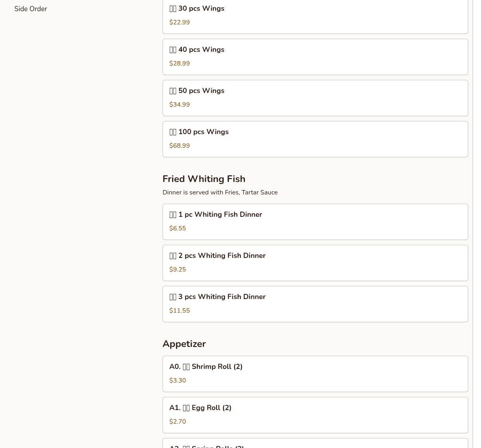Click the $34.99 price text
Screen dimensions: 481x448
(x=179, y=105)
